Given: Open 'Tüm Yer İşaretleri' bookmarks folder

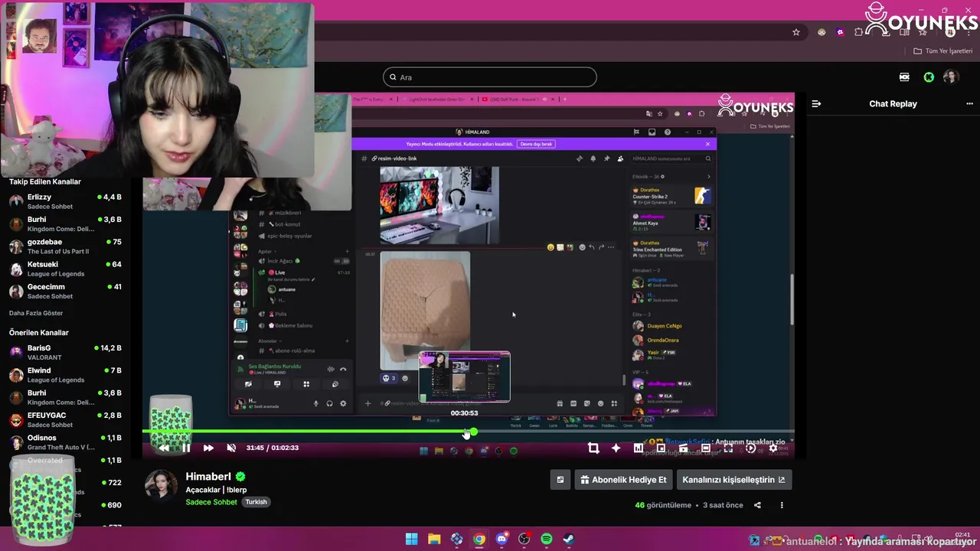Looking at the screenshot, I should 942,51.
